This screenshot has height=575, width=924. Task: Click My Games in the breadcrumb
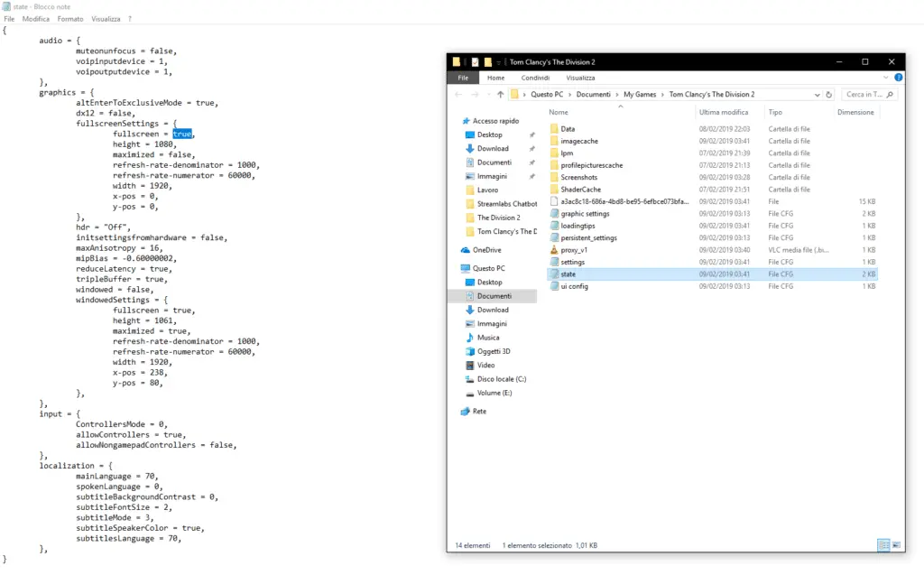click(x=640, y=95)
